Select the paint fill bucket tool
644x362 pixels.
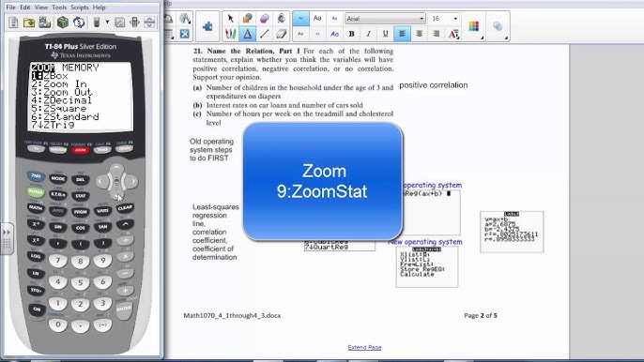[282, 18]
